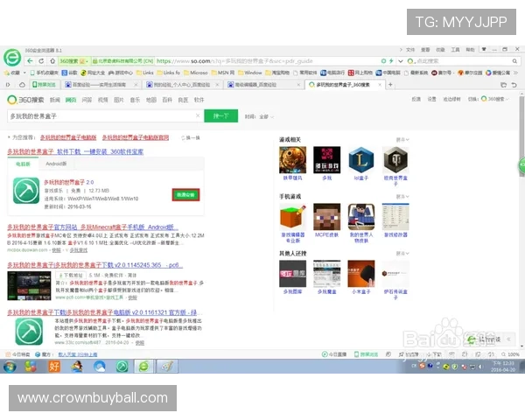Open the MCPE皮肤 Steve head icon
Screen dimensions: 525x420
click(326, 217)
